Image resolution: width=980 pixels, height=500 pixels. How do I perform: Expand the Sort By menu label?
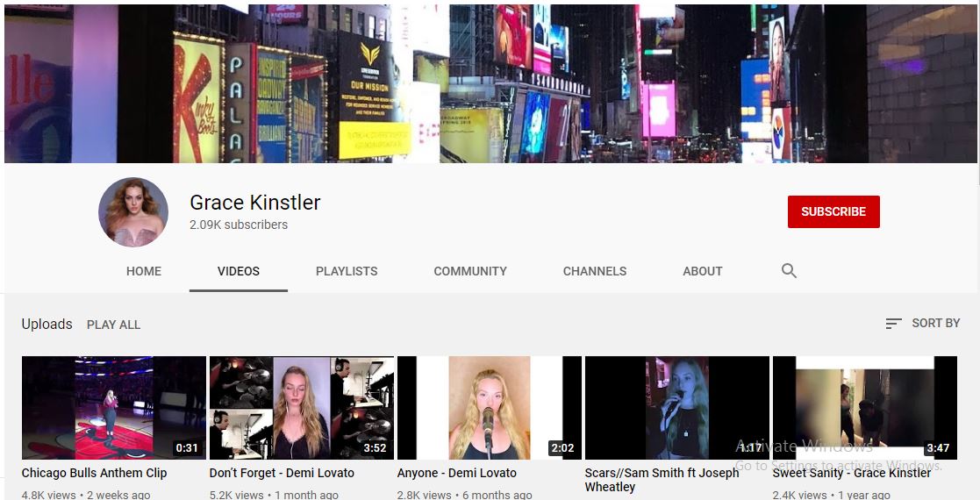coord(935,323)
